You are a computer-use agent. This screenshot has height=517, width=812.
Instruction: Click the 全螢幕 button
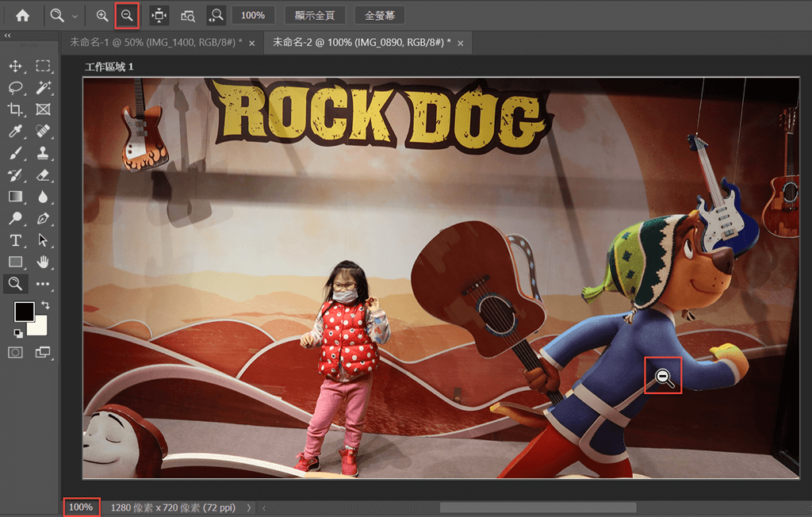click(x=380, y=16)
